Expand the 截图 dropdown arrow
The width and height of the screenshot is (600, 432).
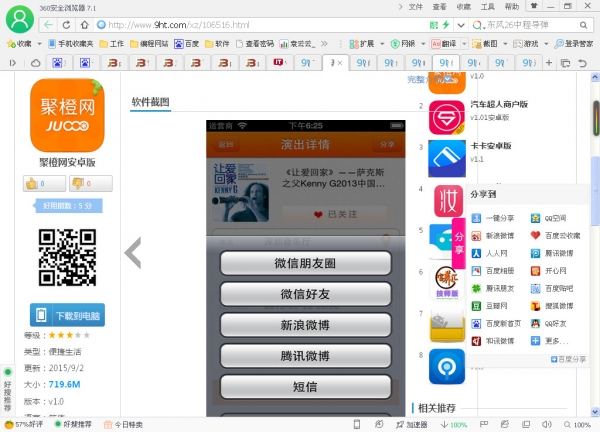pyautogui.click(x=505, y=44)
